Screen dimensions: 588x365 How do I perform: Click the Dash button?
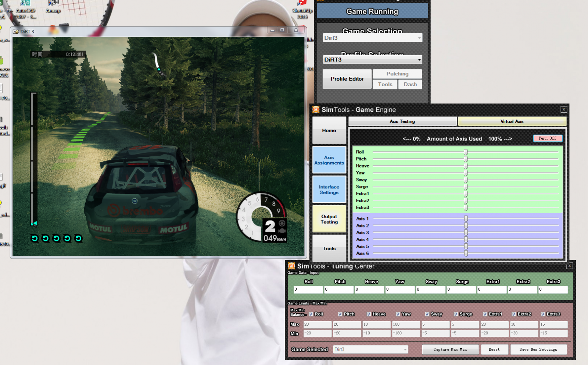(x=410, y=84)
